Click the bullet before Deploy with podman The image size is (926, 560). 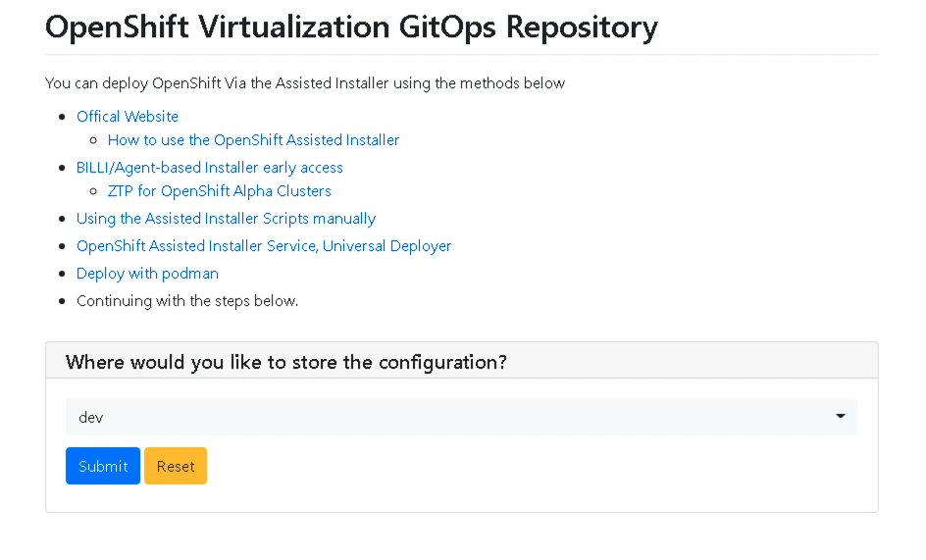[x=62, y=274]
